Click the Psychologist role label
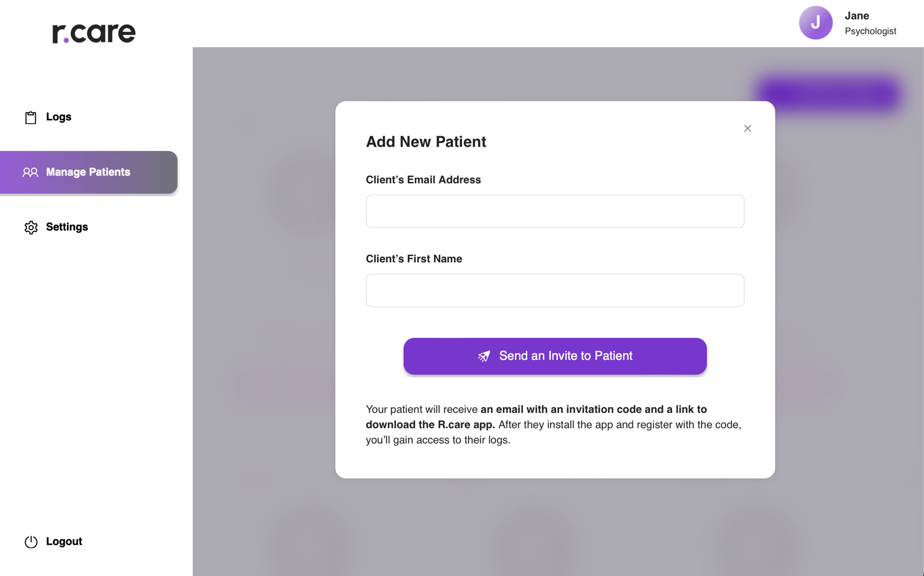The image size is (924, 576). [x=871, y=31]
